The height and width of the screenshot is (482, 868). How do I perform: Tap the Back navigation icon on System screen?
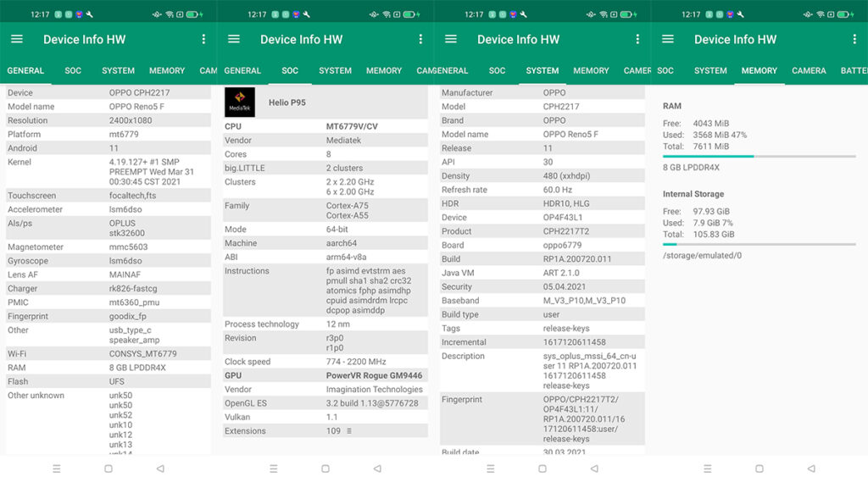[x=594, y=468]
